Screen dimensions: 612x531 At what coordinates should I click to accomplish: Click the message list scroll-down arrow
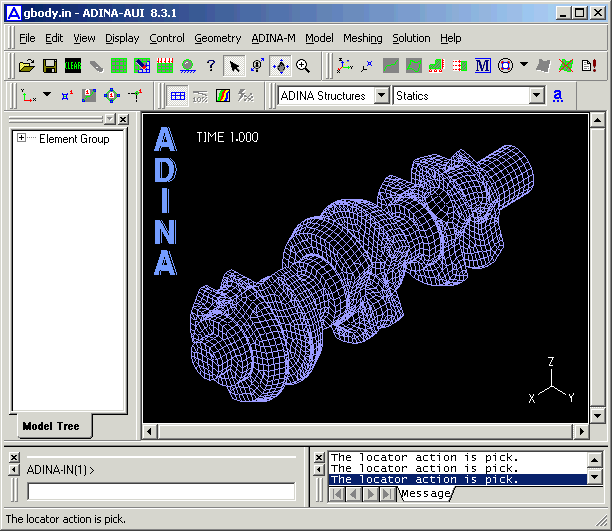pos(595,477)
